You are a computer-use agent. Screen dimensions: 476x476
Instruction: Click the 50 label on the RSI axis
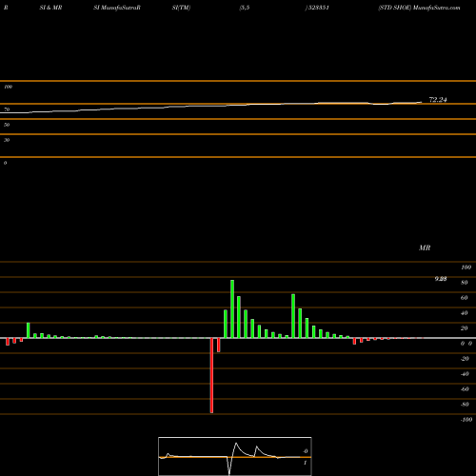pos(7,125)
